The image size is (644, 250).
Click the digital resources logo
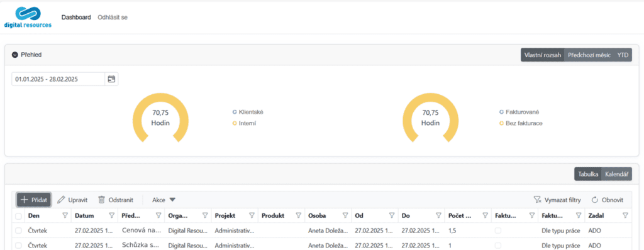(x=28, y=17)
